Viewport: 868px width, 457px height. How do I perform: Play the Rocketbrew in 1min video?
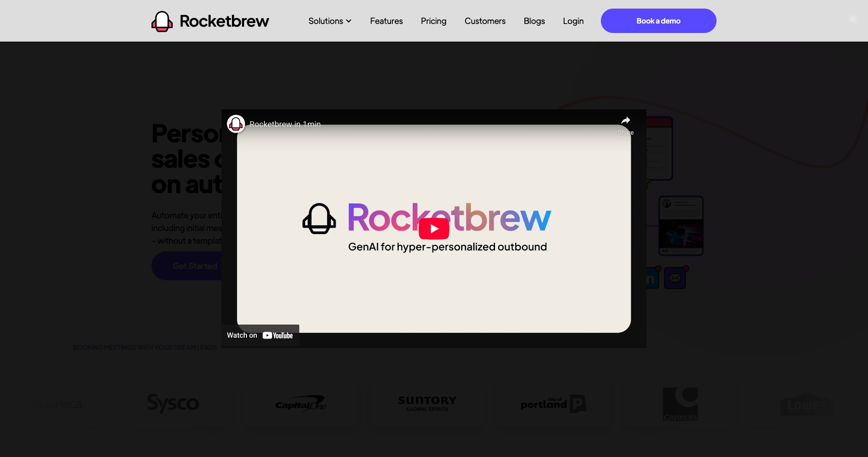(434, 229)
